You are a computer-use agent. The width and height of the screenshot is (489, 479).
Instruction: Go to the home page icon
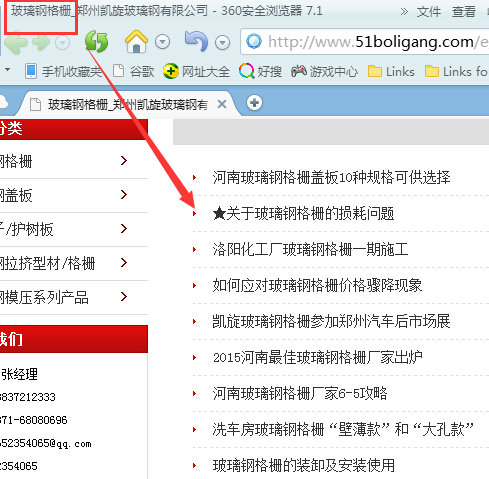(136, 41)
